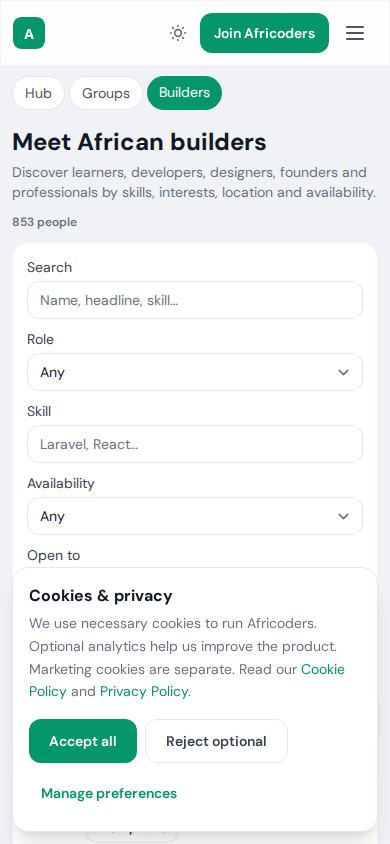Open the hamburger menu
This screenshot has width=390, height=844.
355,33
